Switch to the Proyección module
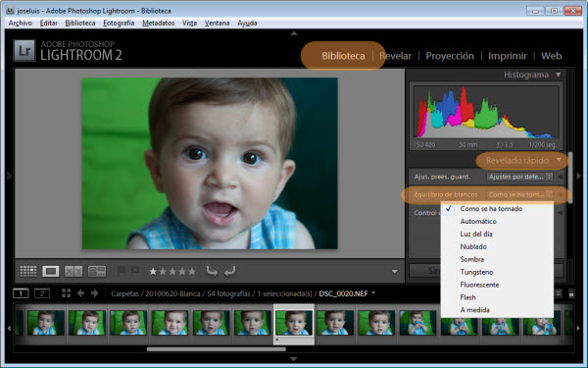 [x=450, y=56]
